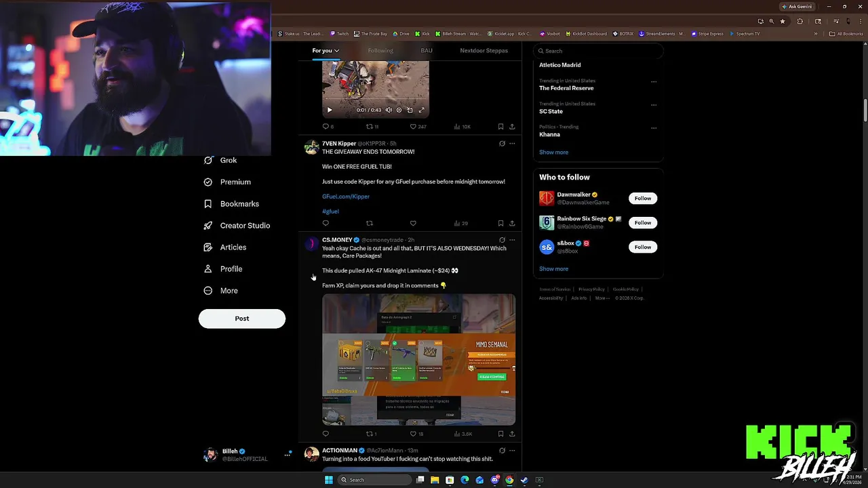Share the video post

(512, 127)
